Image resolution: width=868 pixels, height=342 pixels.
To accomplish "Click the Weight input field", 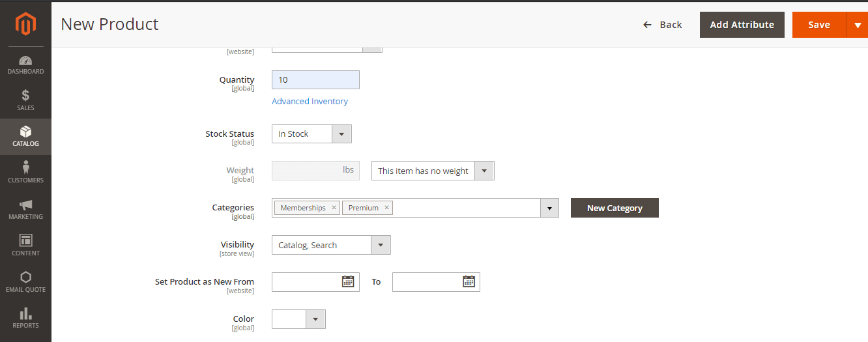I will click(x=315, y=171).
